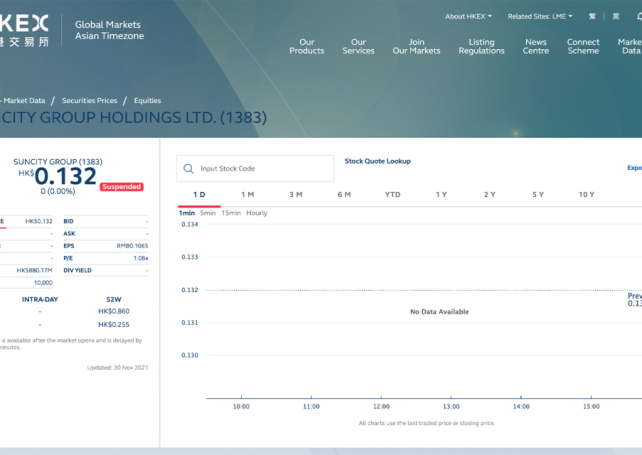
Task: Click the 52W column header
Action: coord(114,299)
